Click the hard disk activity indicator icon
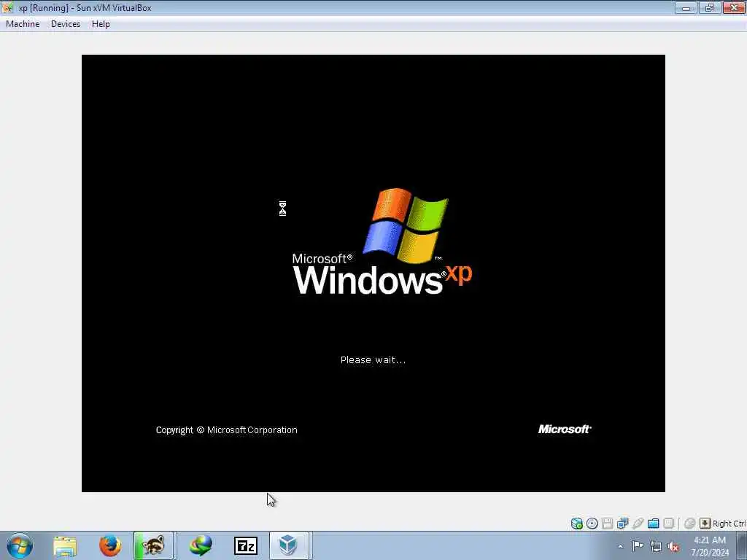This screenshot has height=560, width=747. coord(576,524)
